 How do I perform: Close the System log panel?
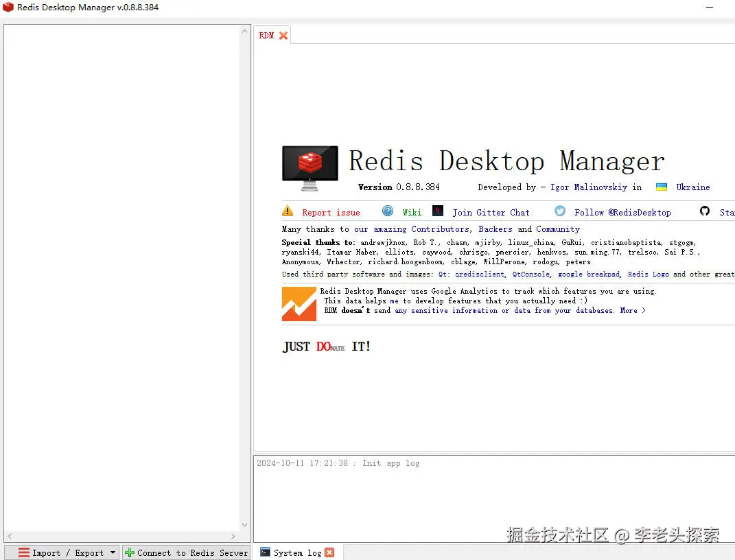coord(329,552)
